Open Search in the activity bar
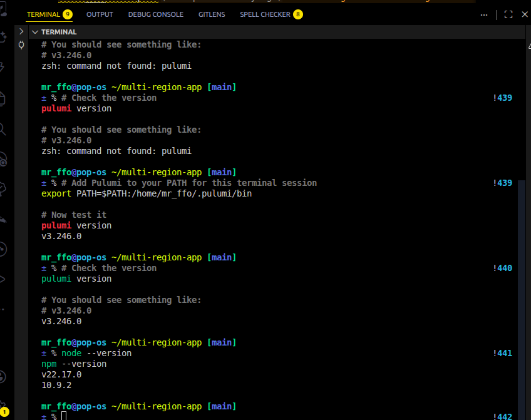 [x=3, y=130]
